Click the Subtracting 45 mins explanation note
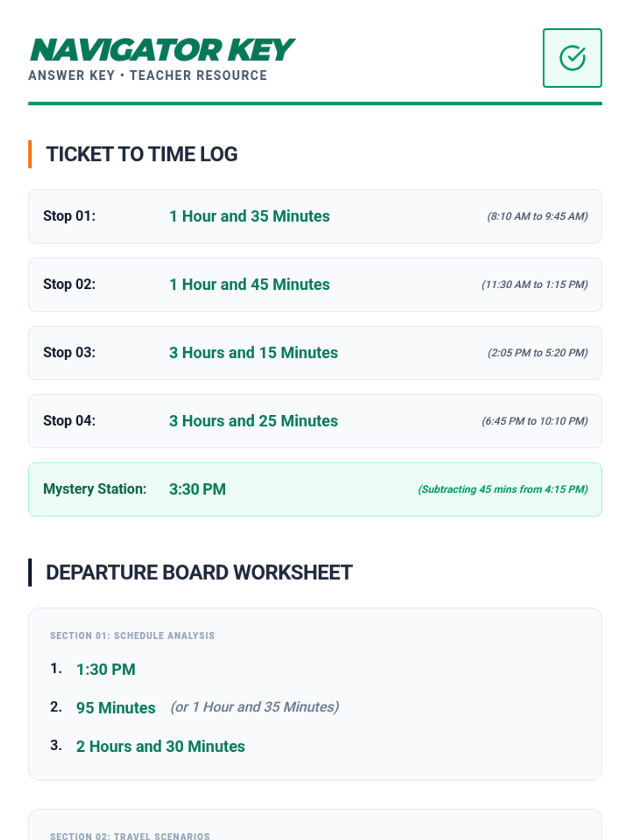The height and width of the screenshot is (840, 630). pos(502,489)
